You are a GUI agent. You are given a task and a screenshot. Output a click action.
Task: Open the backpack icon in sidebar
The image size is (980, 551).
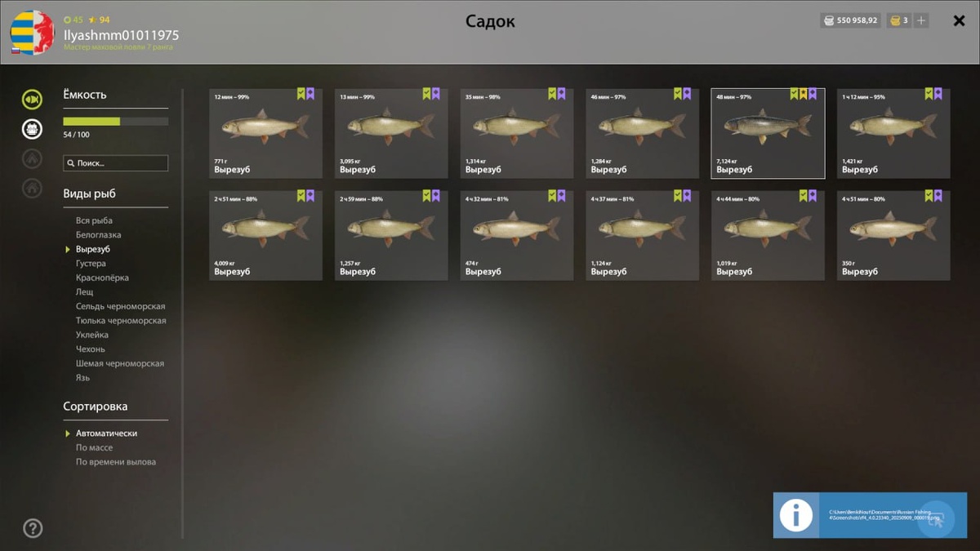point(32,129)
